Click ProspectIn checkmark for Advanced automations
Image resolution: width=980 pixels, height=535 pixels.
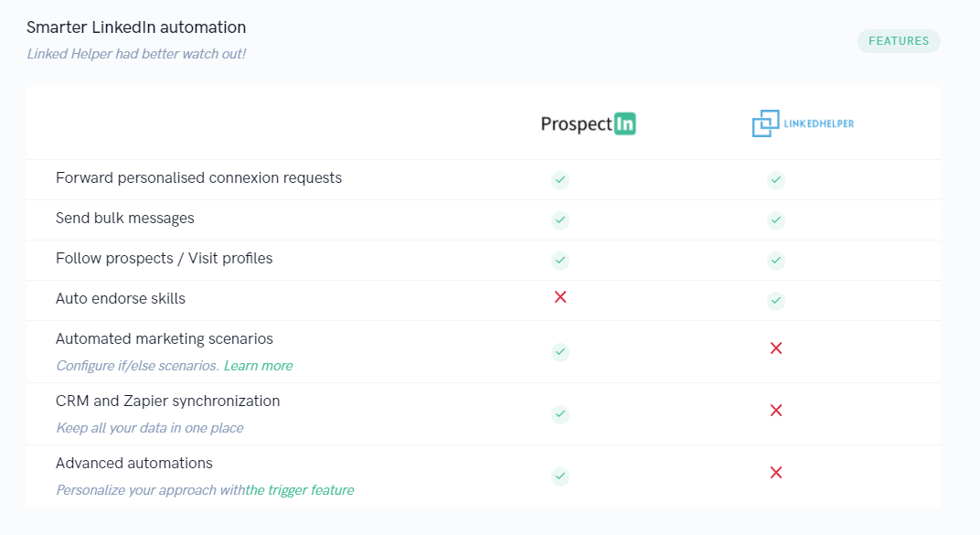point(560,476)
